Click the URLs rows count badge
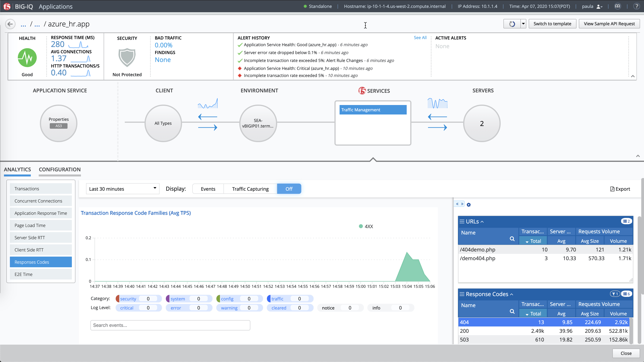644x362 pixels. (626, 221)
